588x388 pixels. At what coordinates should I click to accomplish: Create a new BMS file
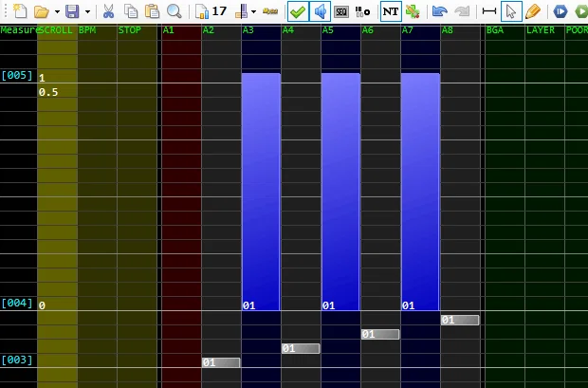click(x=20, y=11)
